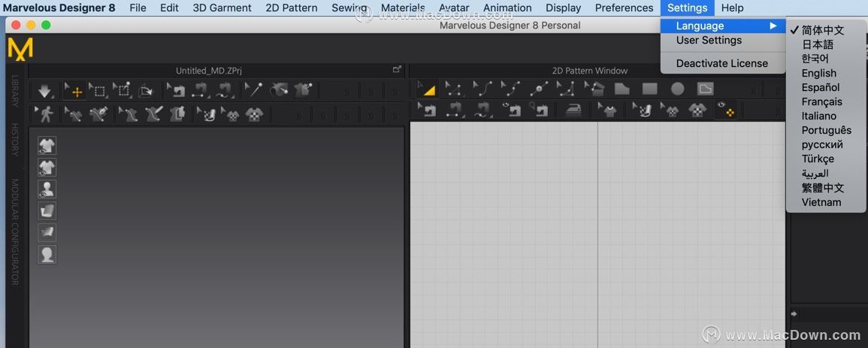
Task: Open the LIBRARY side tab
Action: click(15, 91)
